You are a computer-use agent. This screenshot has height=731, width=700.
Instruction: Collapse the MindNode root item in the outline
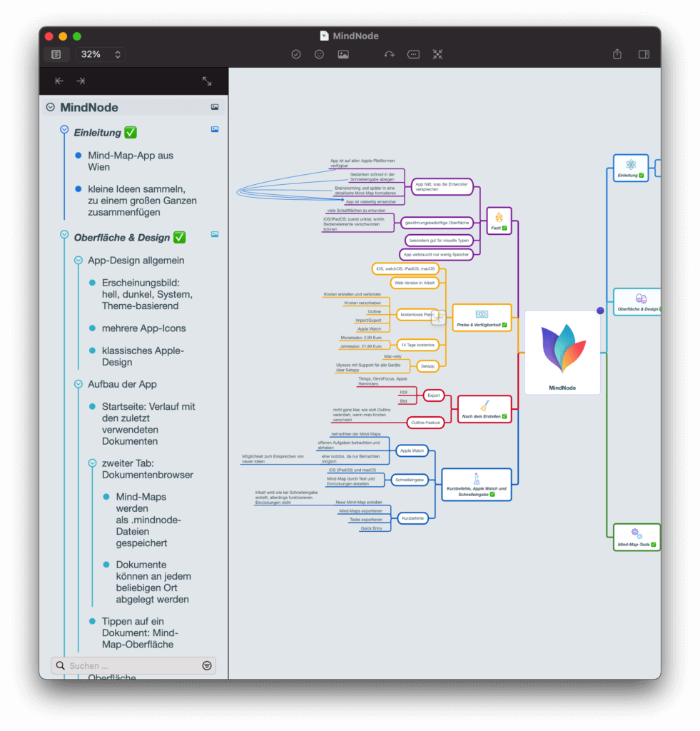pyautogui.click(x=50, y=106)
